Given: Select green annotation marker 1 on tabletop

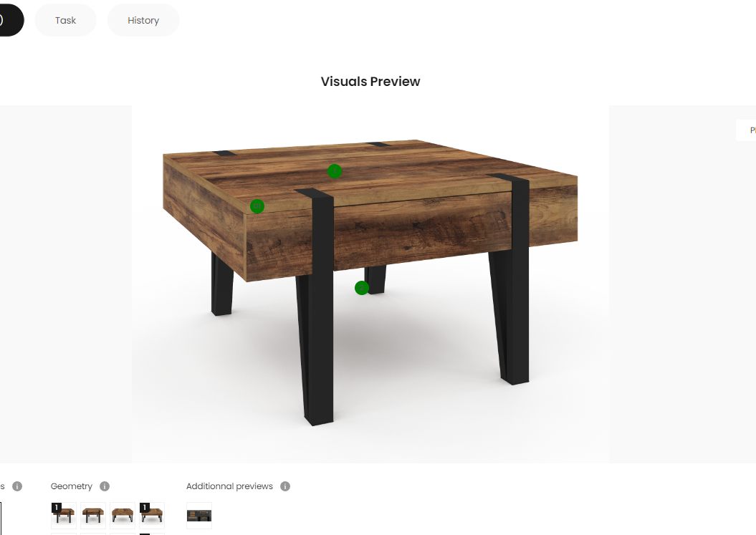Looking at the screenshot, I should pos(335,171).
